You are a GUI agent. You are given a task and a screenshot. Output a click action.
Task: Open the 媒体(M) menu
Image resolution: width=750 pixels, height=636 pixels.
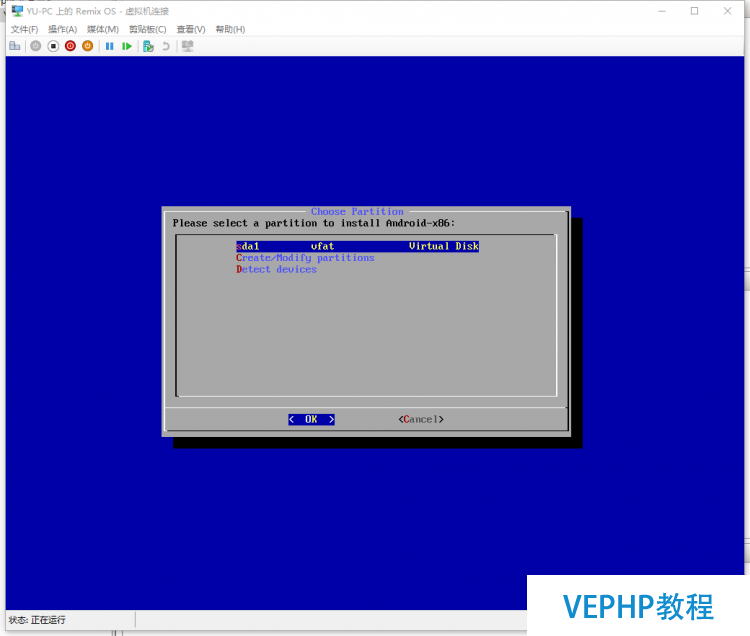coord(103,29)
